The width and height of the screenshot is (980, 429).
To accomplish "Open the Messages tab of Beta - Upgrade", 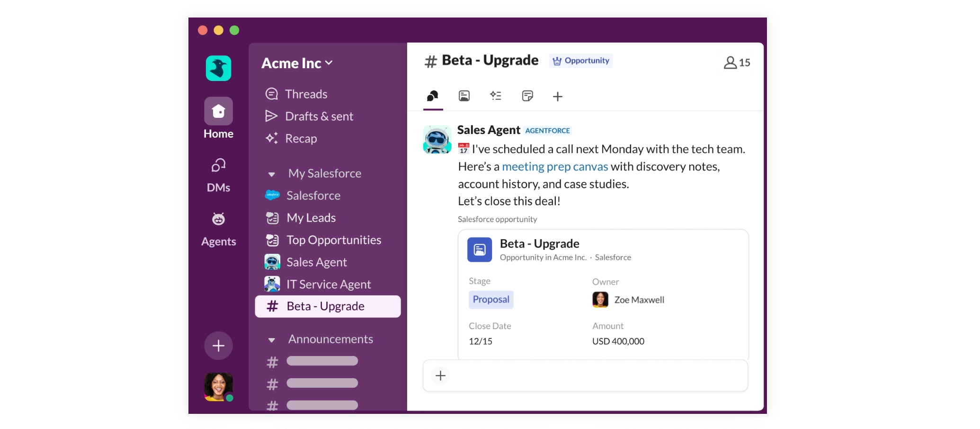I will coord(432,96).
